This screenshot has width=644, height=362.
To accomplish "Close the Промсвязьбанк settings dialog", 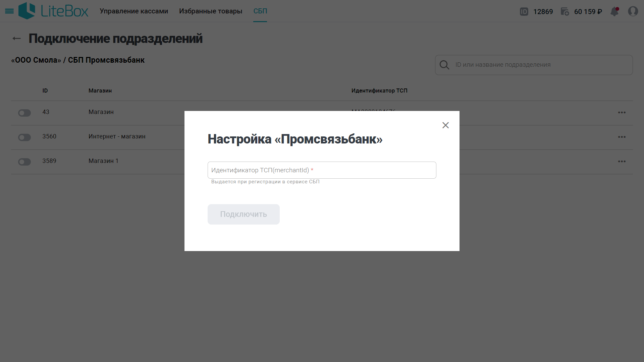I will click(x=445, y=125).
